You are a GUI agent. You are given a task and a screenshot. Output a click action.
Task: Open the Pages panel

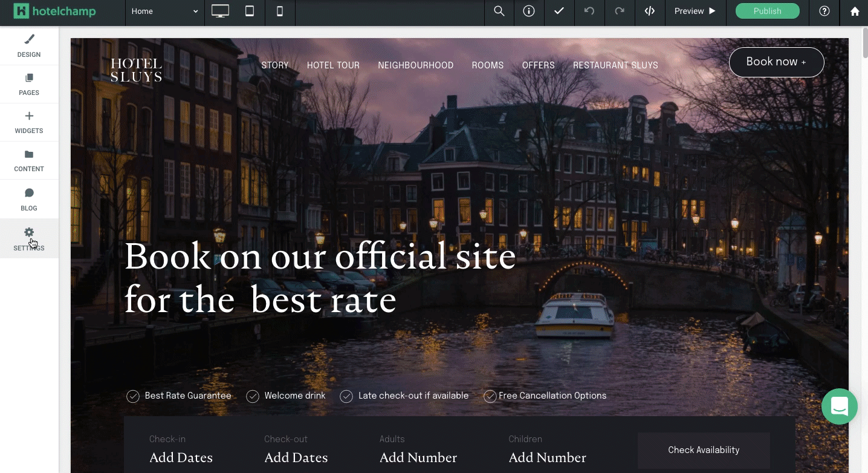click(x=29, y=84)
